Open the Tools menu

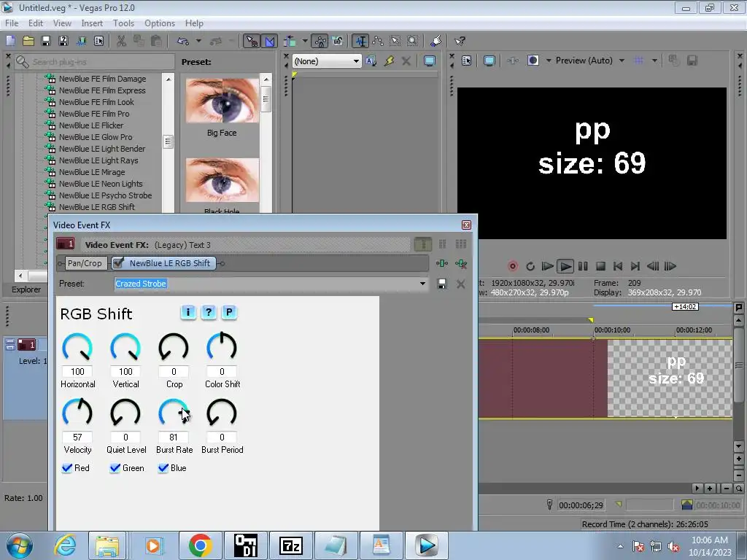click(x=123, y=23)
